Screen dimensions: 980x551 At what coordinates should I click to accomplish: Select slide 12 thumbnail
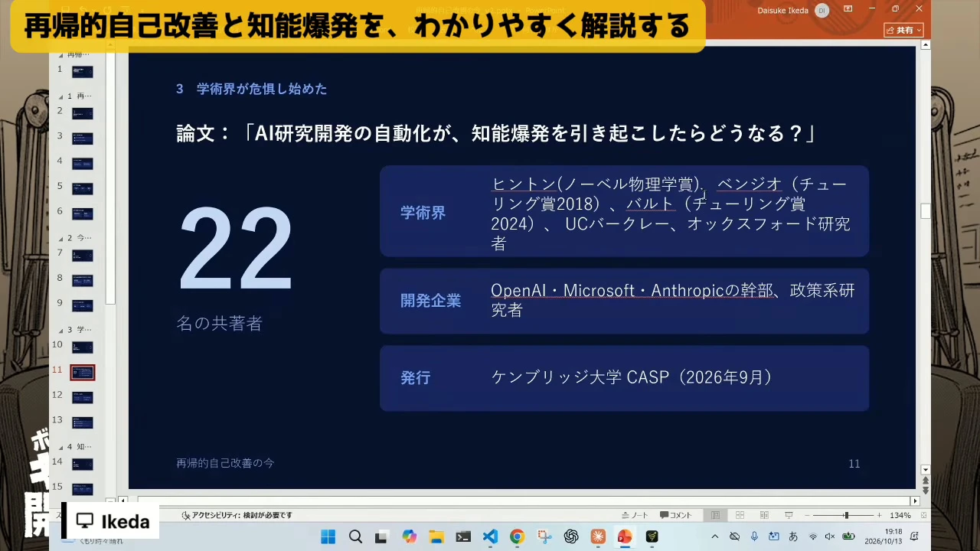point(83,398)
